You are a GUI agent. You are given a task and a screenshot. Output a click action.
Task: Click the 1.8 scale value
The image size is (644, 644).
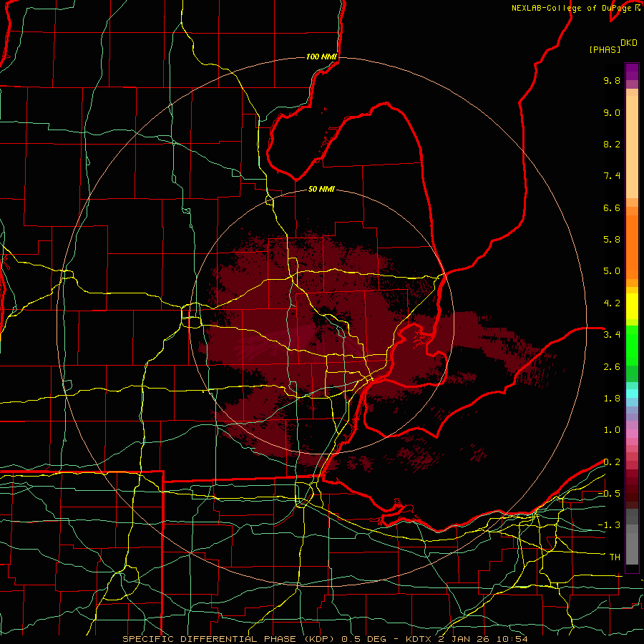tap(612, 399)
